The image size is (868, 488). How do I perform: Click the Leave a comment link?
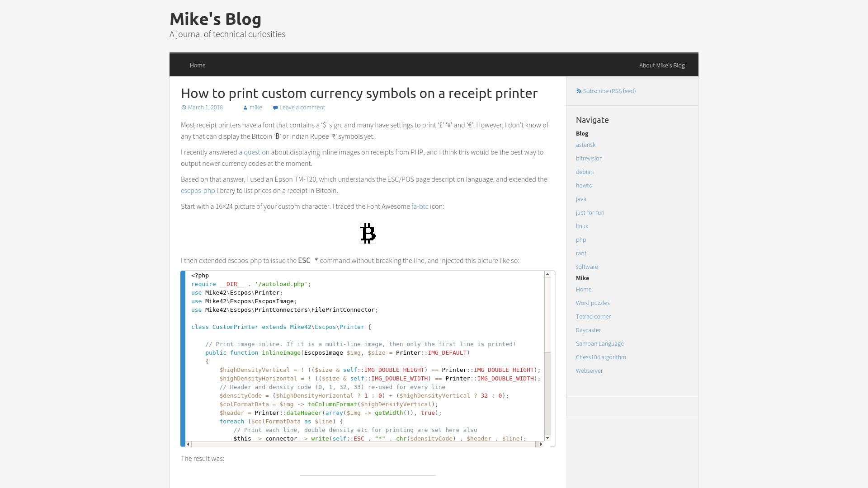point(302,108)
